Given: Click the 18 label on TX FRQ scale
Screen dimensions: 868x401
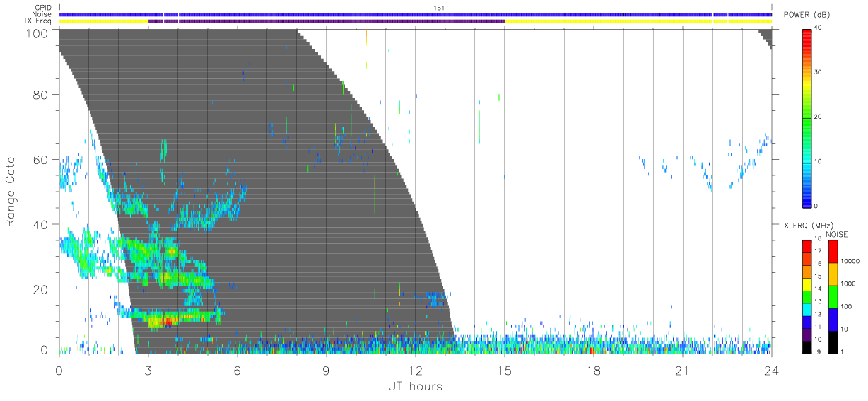Looking at the screenshot, I should click(819, 240).
